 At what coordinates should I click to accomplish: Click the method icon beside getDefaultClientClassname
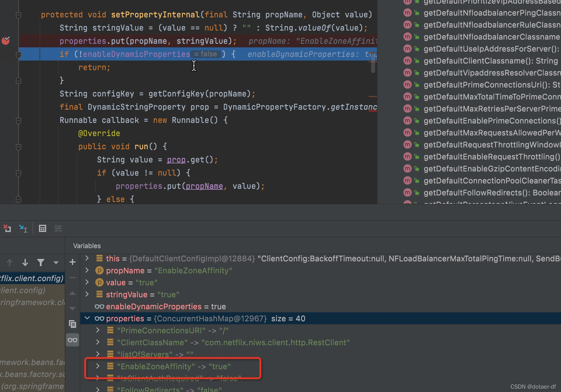pyautogui.click(x=407, y=61)
